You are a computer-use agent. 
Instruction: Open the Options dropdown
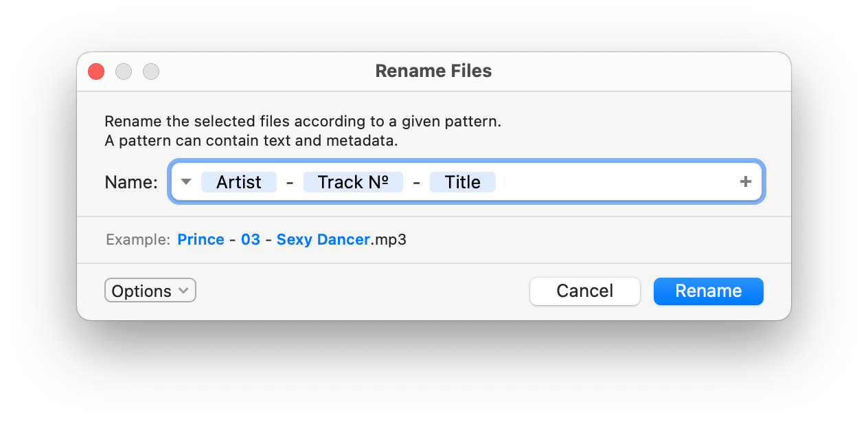click(150, 291)
